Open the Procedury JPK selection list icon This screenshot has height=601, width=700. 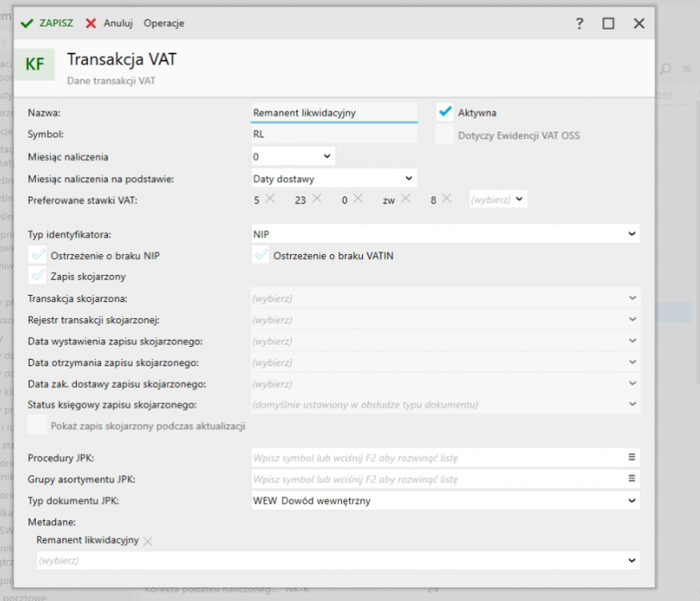632,457
